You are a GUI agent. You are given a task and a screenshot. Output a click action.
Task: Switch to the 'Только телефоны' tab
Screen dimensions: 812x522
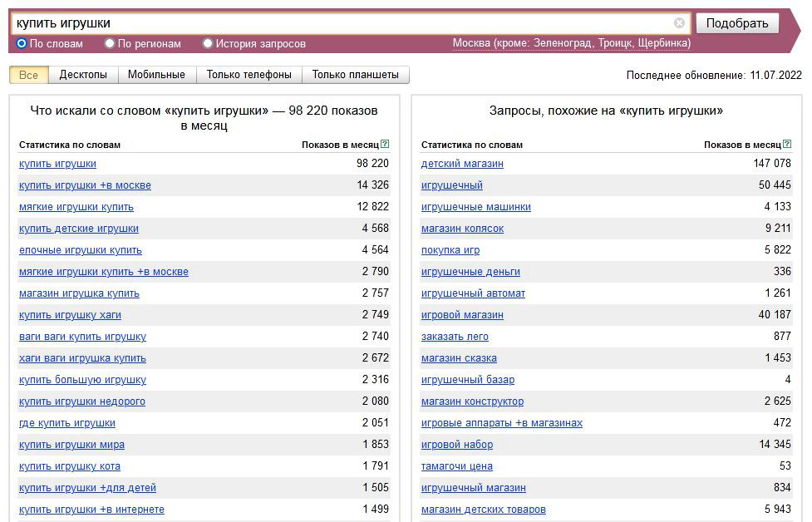click(249, 75)
